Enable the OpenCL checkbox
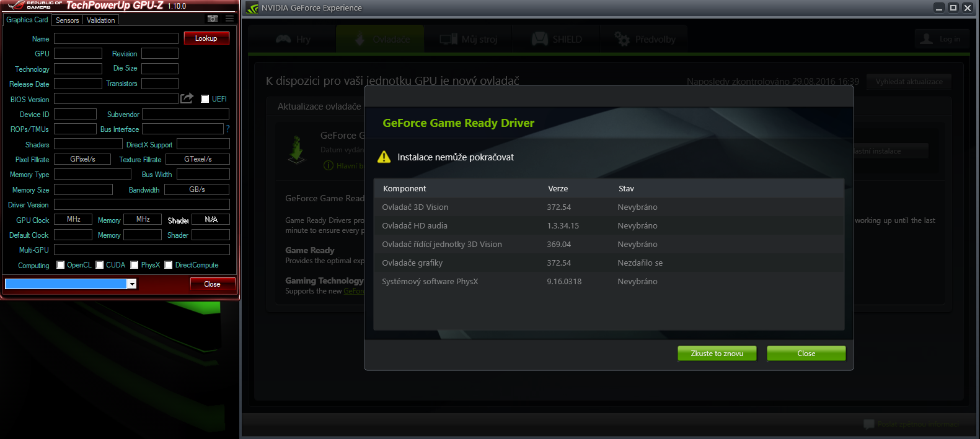Viewport: 980px width, 439px height. (x=61, y=265)
